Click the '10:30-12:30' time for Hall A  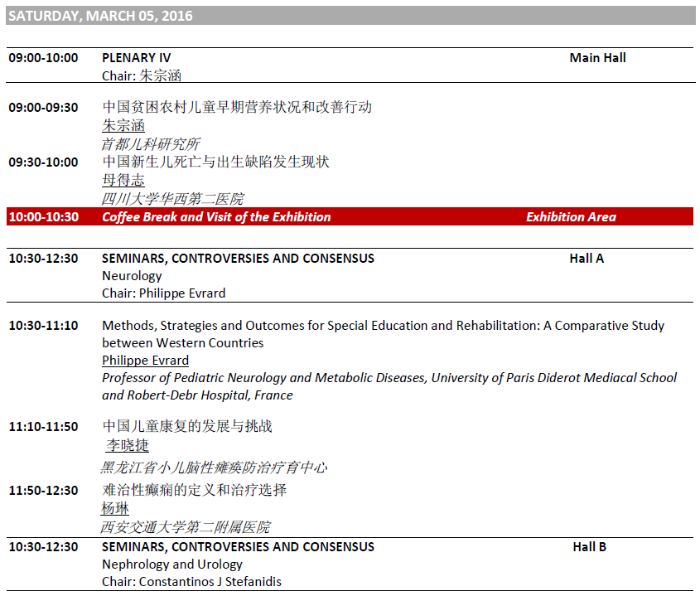click(43, 259)
